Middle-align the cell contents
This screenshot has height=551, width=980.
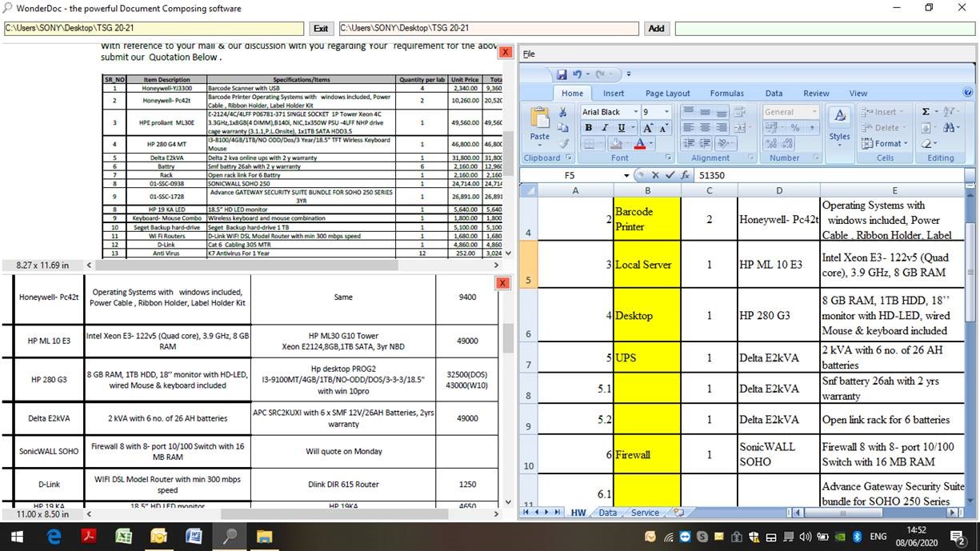coord(705,112)
